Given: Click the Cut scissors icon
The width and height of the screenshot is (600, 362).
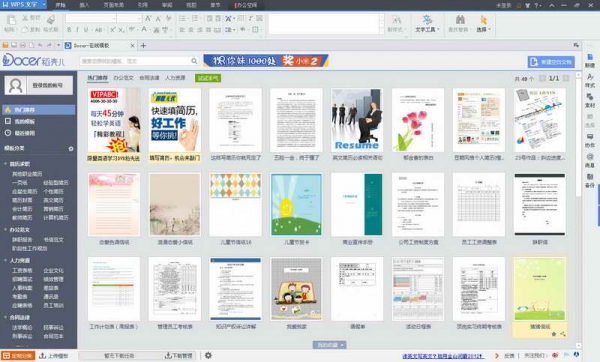Looking at the screenshot, I should tap(25, 18).
